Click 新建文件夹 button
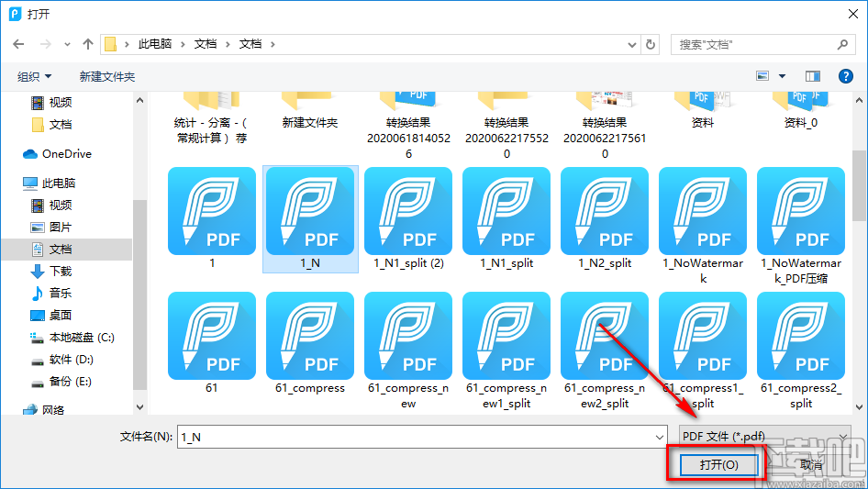Viewport: 868px width, 489px height. click(106, 76)
